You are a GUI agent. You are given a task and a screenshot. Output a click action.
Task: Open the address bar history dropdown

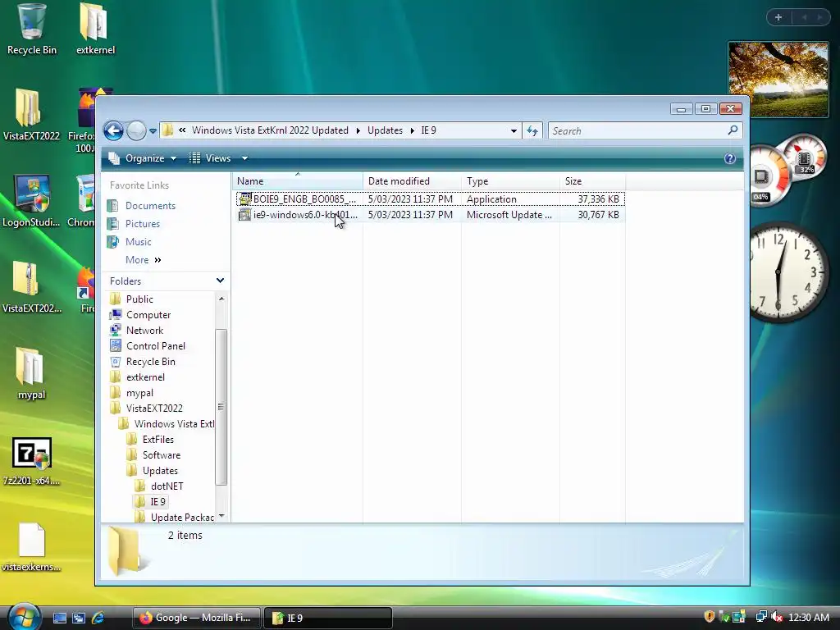(514, 130)
